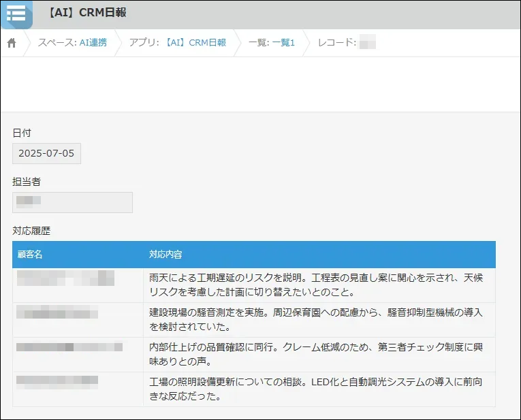
Task: Select the 内部仕上げの品質確認 response text
Action: click(315, 354)
